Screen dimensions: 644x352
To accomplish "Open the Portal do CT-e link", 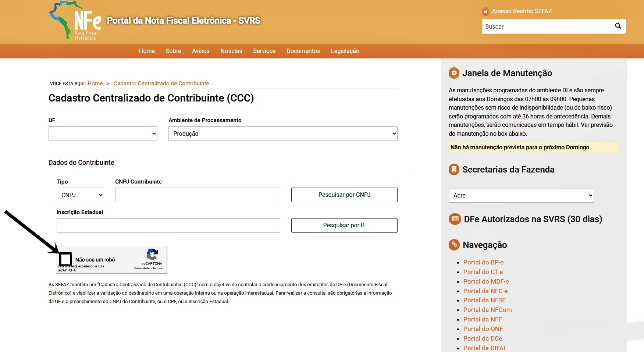I will pyautogui.click(x=483, y=272).
